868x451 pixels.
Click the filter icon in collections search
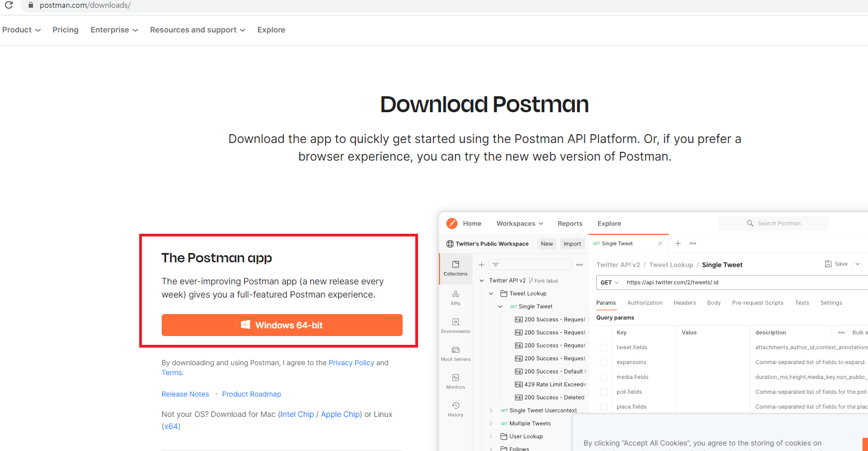click(496, 265)
